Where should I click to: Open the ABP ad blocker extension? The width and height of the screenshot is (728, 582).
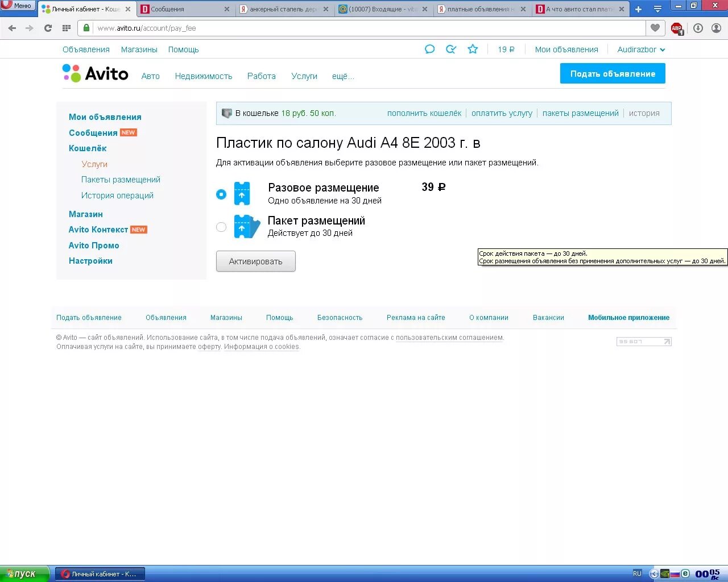click(677, 28)
